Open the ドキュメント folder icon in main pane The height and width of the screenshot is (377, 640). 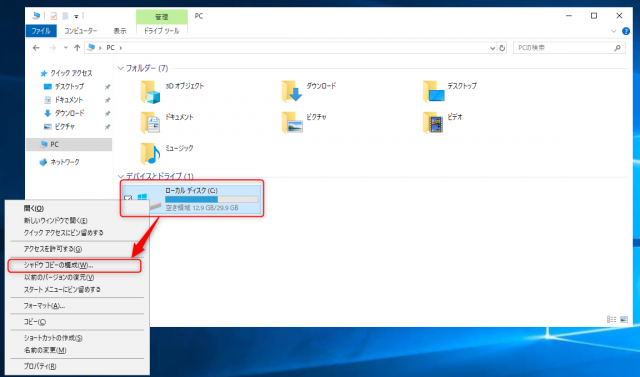point(150,122)
